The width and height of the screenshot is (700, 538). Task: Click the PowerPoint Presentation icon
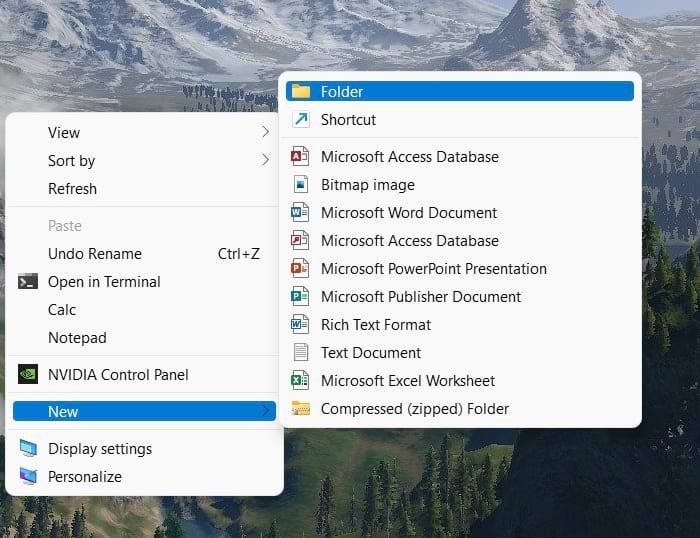(x=300, y=269)
